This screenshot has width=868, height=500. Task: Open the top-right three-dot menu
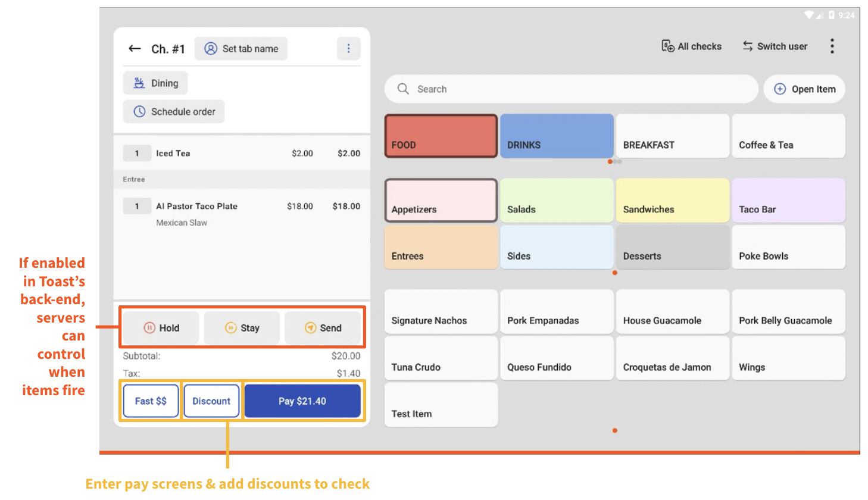(x=832, y=46)
